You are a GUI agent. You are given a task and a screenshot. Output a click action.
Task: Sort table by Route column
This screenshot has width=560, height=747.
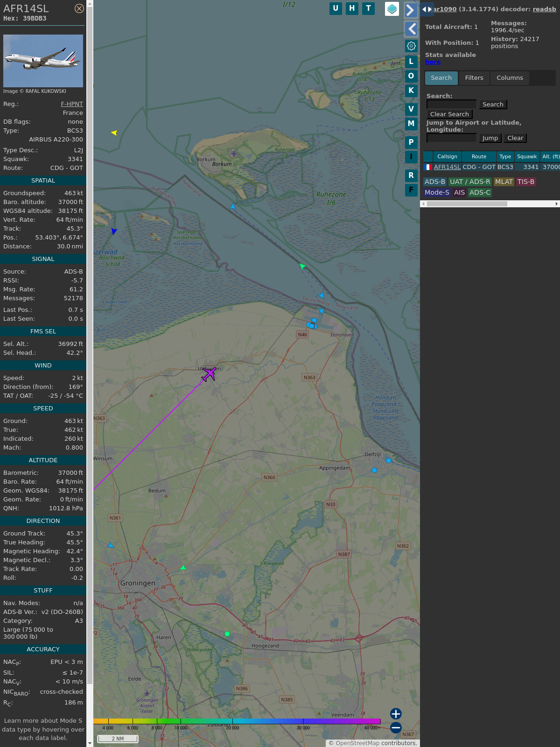(479, 157)
